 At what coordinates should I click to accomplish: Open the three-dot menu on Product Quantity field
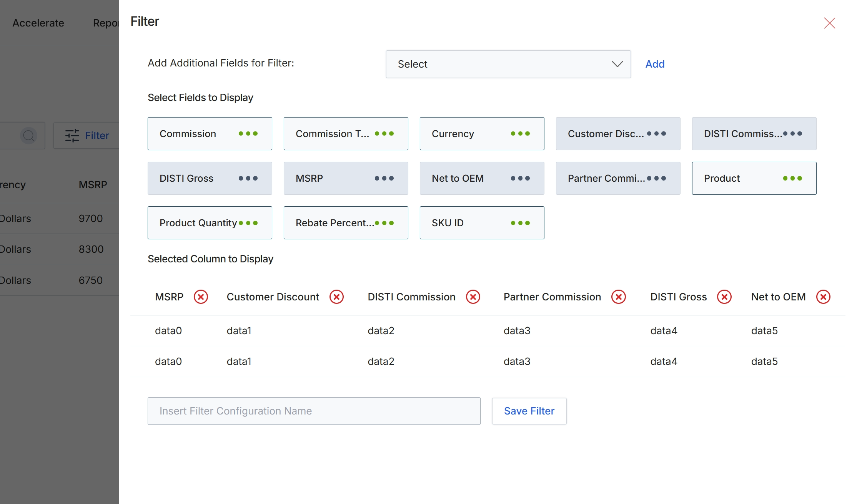(248, 223)
